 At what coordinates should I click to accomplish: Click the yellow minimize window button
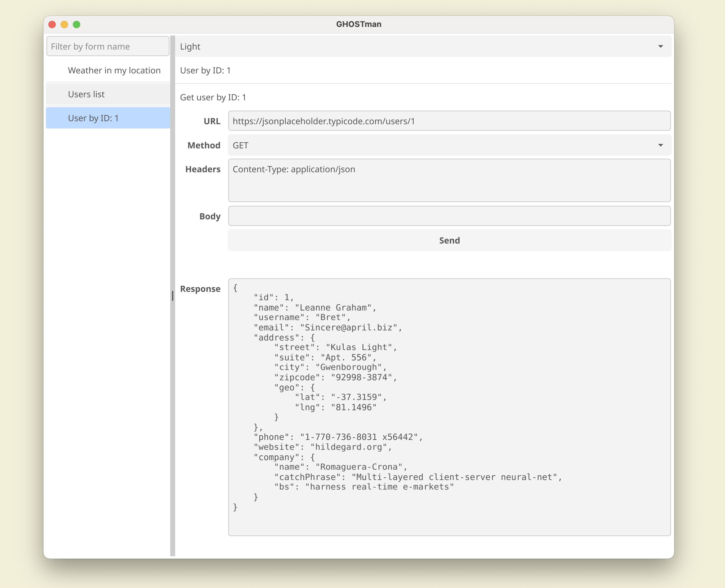tap(64, 24)
